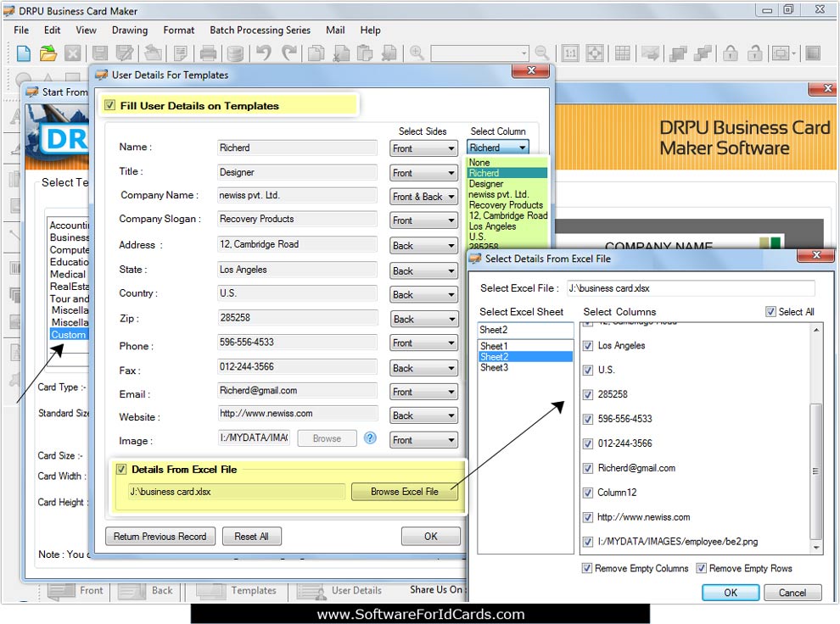Image resolution: width=840 pixels, height=624 pixels.
Task: Click OK in Select Details From Excel dialog
Action: point(731,593)
